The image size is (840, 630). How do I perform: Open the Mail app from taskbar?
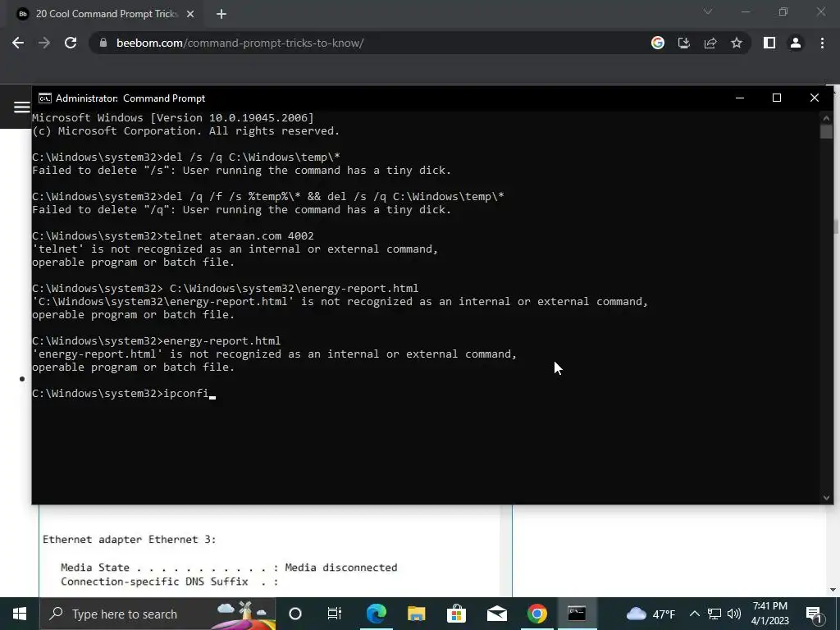point(496,614)
